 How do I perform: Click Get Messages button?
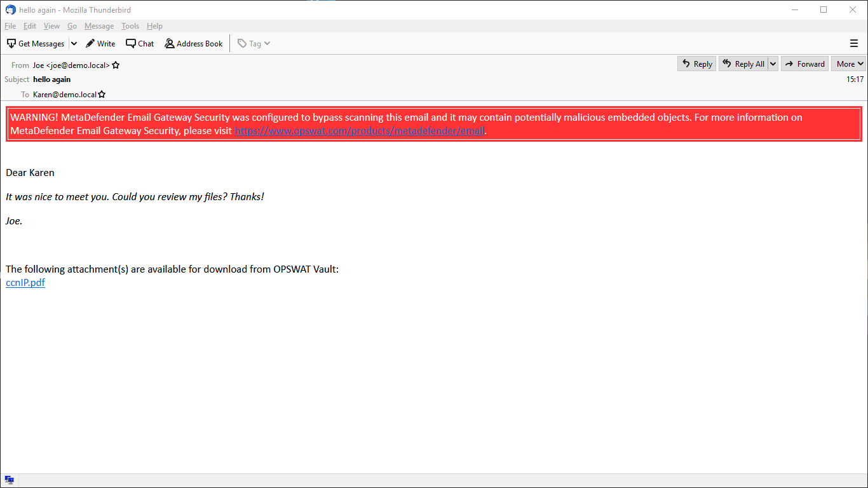click(36, 43)
